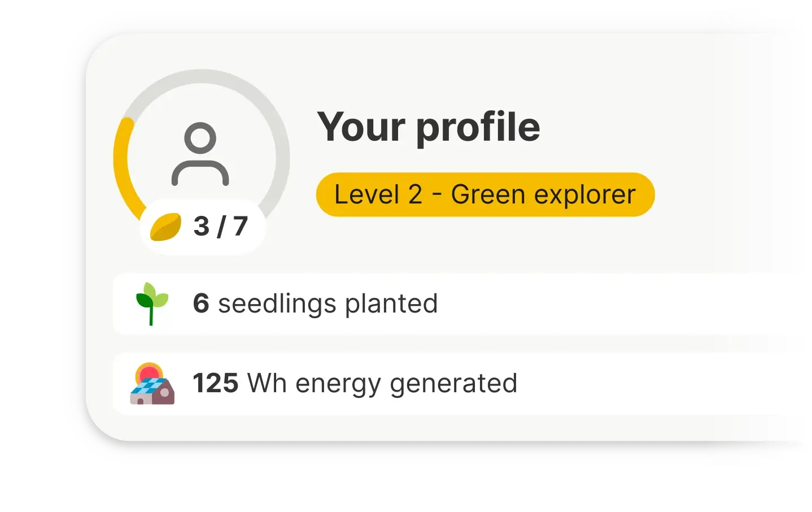Click the word 'Green explorer' in badge

[543, 195]
